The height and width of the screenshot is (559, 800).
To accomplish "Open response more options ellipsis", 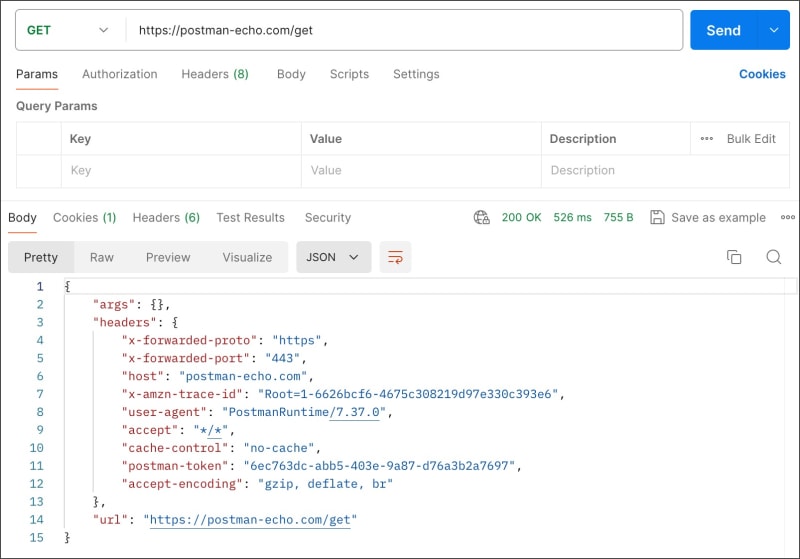I will 787,217.
